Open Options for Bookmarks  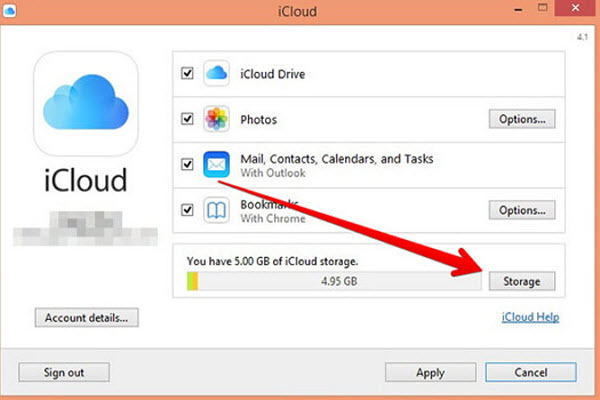[521, 210]
